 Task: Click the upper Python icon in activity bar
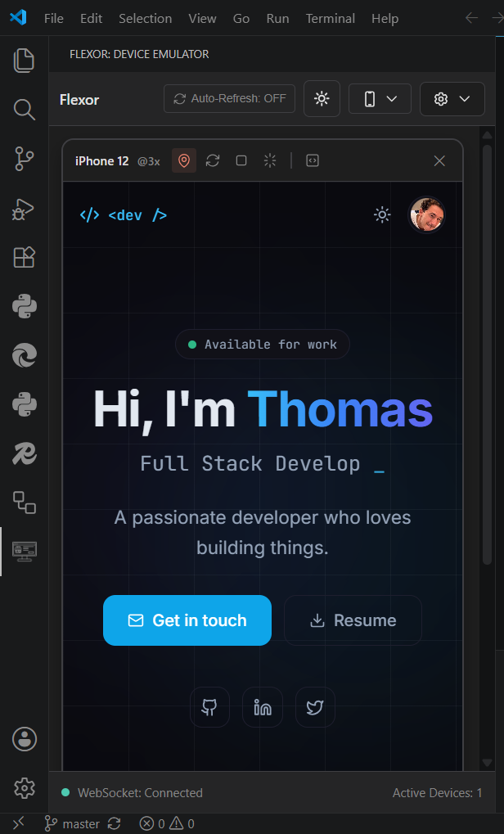[24, 306]
